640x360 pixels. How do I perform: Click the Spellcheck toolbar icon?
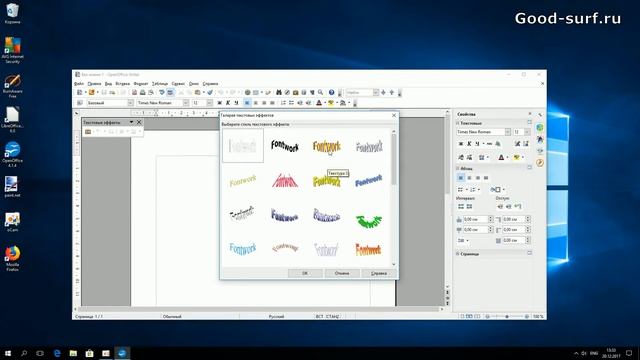(162, 93)
